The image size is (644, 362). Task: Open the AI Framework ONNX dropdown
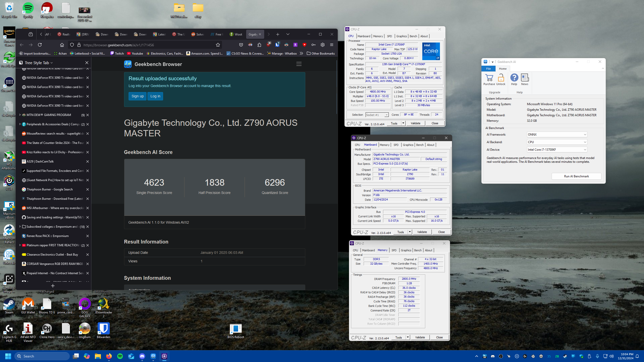(557, 135)
